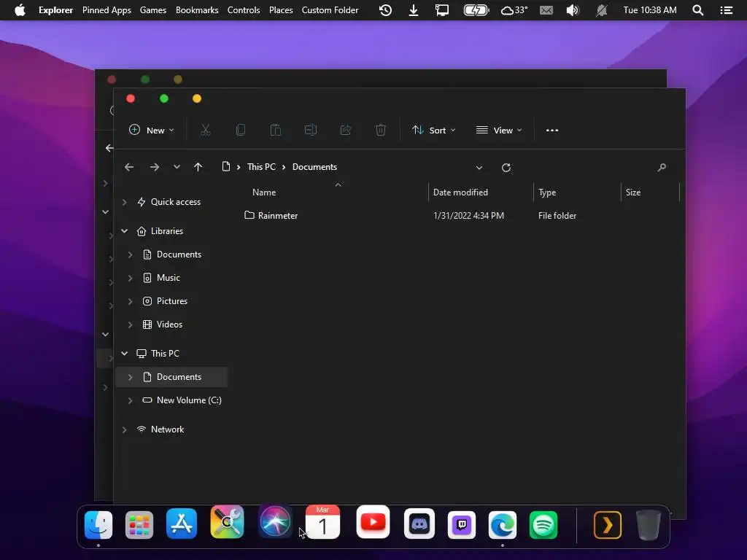Click the mail envelope menu bar icon

pos(546,10)
